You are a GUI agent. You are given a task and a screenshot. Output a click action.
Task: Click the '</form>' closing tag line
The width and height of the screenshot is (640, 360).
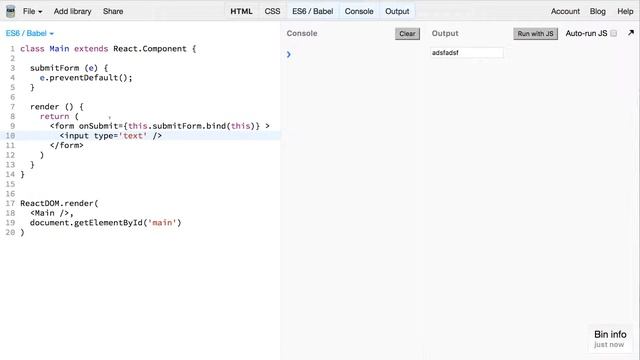pyautogui.click(x=67, y=145)
